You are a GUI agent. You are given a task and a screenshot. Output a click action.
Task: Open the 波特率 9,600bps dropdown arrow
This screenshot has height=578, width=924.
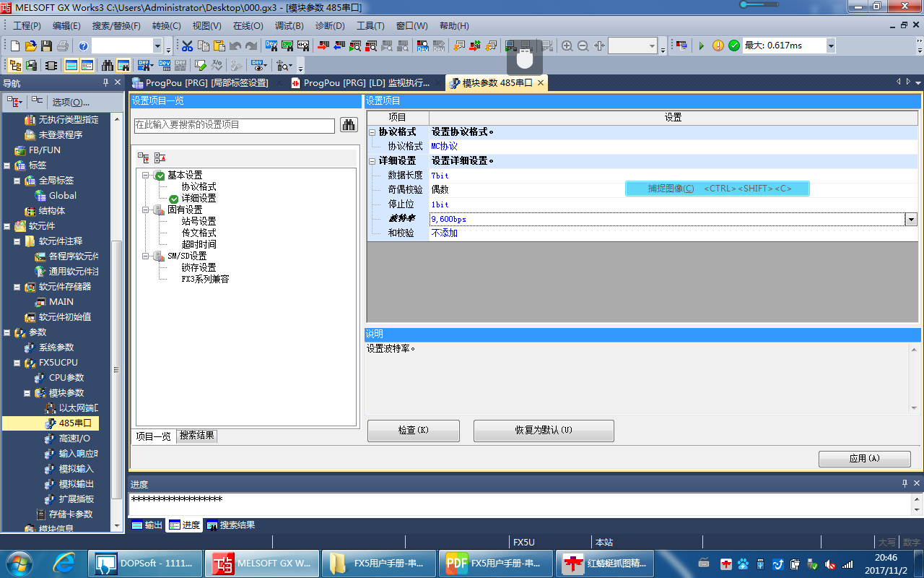point(911,219)
